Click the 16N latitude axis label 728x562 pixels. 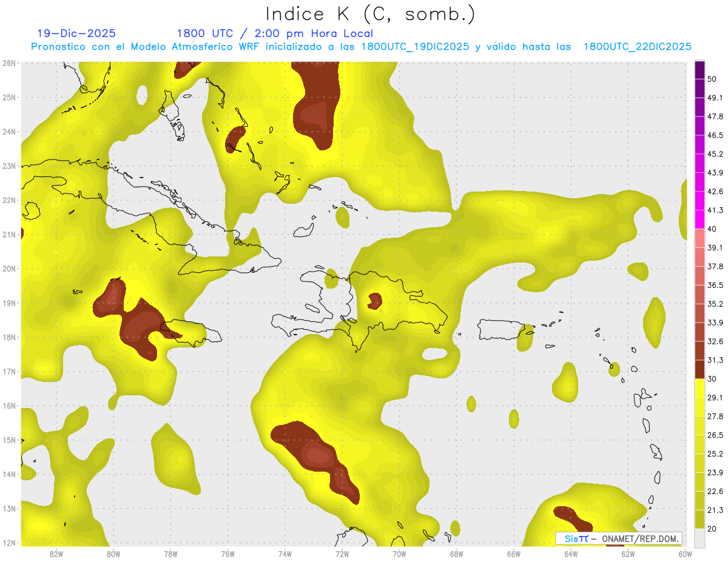[8, 406]
